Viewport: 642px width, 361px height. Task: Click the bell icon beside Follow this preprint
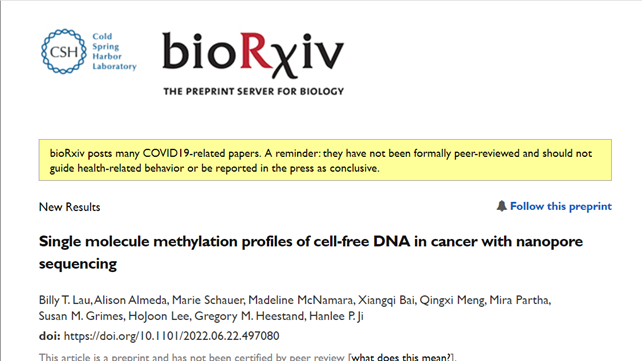click(502, 206)
